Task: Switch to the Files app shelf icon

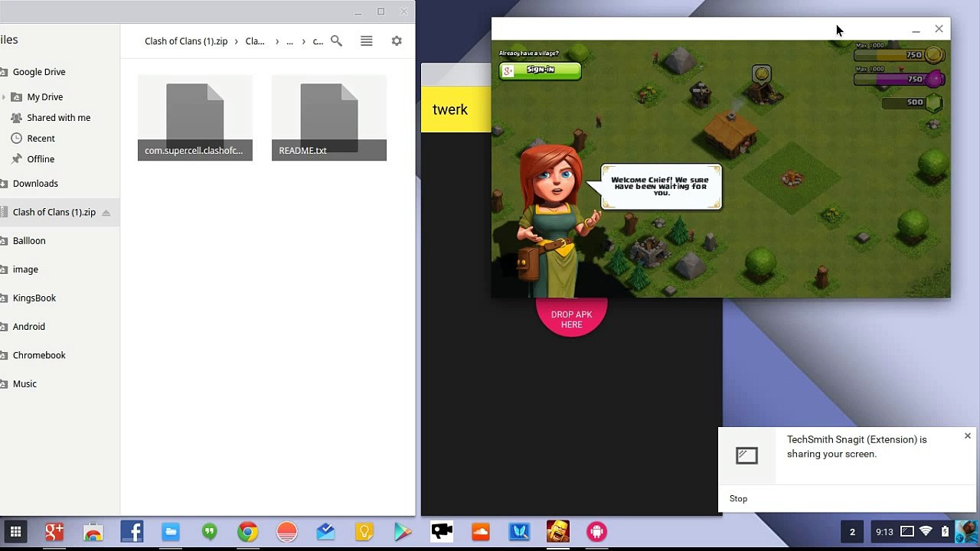Action: pyautogui.click(x=170, y=531)
